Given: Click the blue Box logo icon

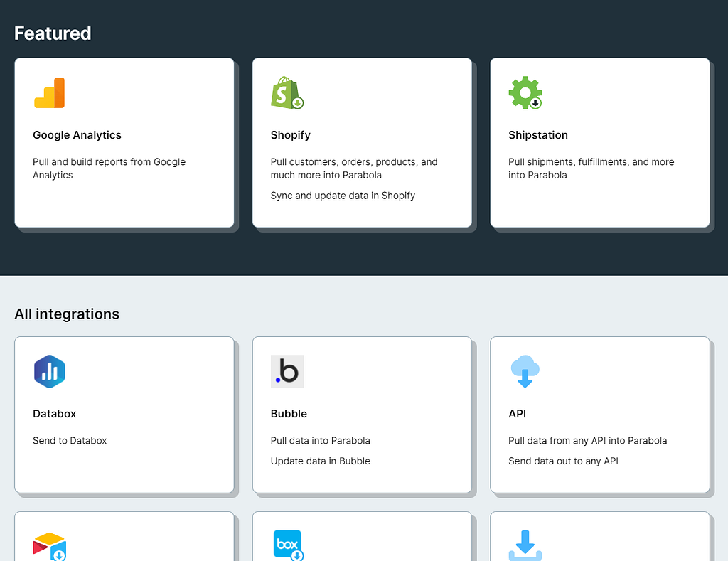Looking at the screenshot, I should [289, 545].
